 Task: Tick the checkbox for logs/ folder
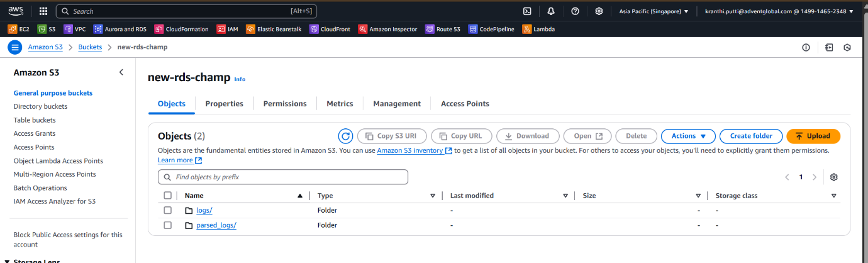[x=167, y=210]
